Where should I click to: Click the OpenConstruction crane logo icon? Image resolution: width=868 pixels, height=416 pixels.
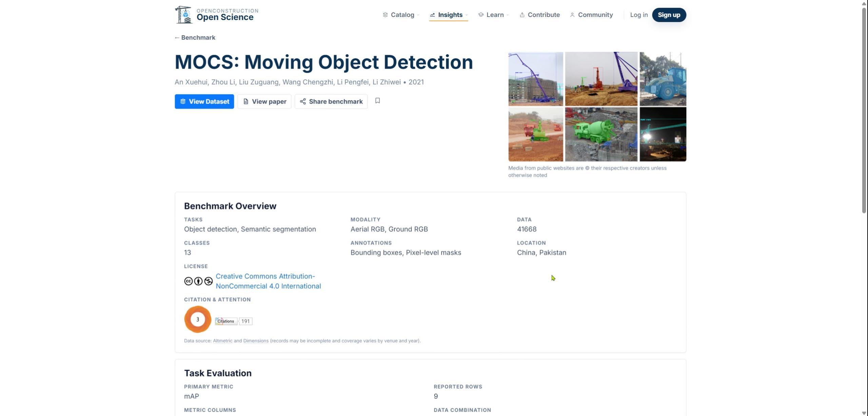(184, 15)
